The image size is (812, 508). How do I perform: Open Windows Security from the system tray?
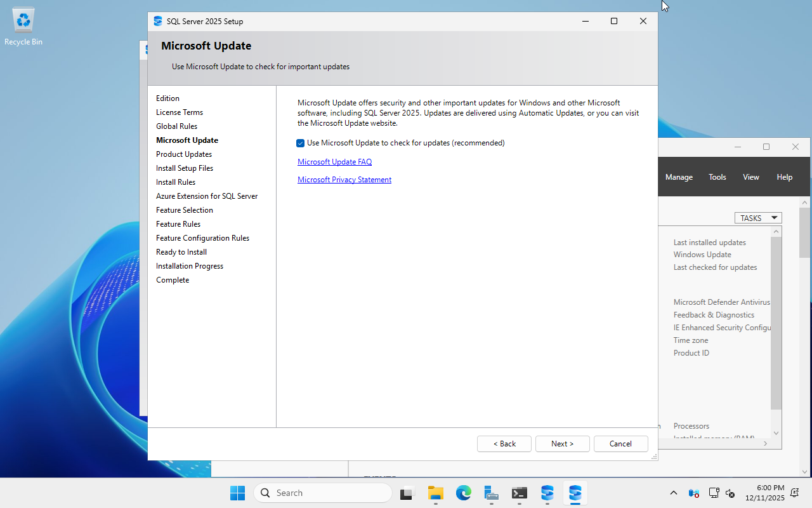point(693,493)
